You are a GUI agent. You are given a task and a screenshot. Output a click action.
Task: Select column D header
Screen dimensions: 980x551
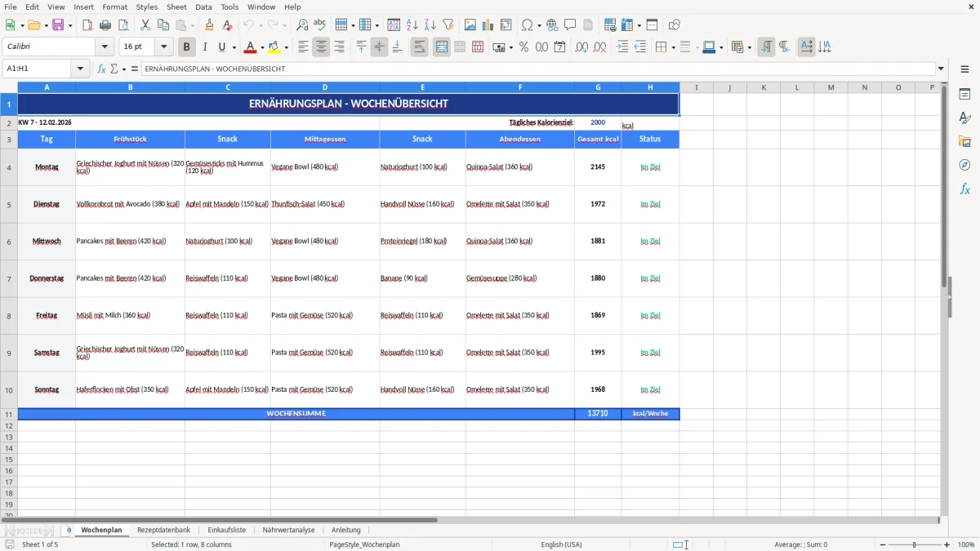pos(325,87)
